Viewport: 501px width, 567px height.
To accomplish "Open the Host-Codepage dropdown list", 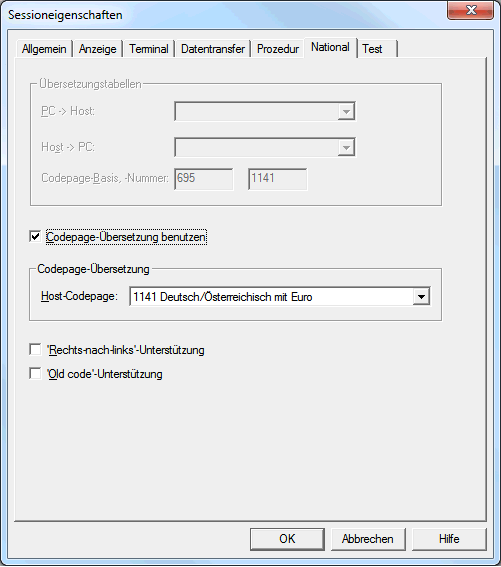I will [x=421, y=297].
